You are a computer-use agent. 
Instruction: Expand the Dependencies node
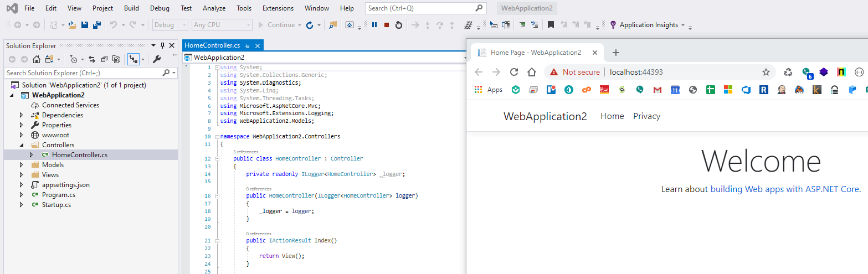(22, 115)
